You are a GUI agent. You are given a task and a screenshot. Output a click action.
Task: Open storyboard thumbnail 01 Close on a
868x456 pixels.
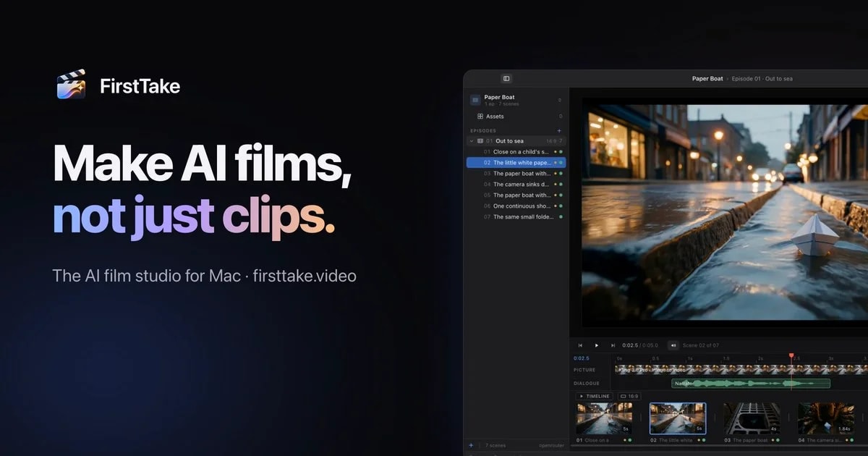[x=604, y=418]
